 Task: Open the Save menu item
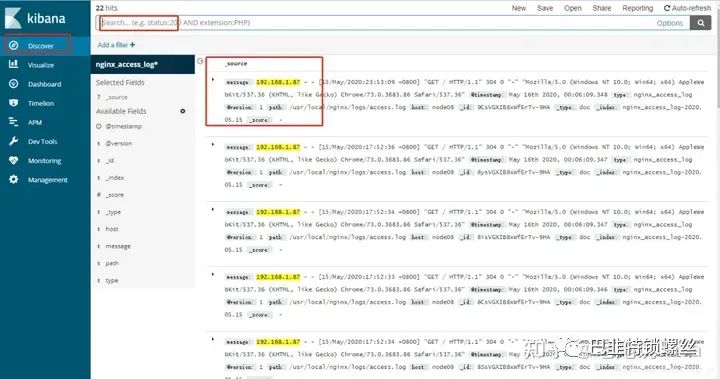[x=545, y=8]
